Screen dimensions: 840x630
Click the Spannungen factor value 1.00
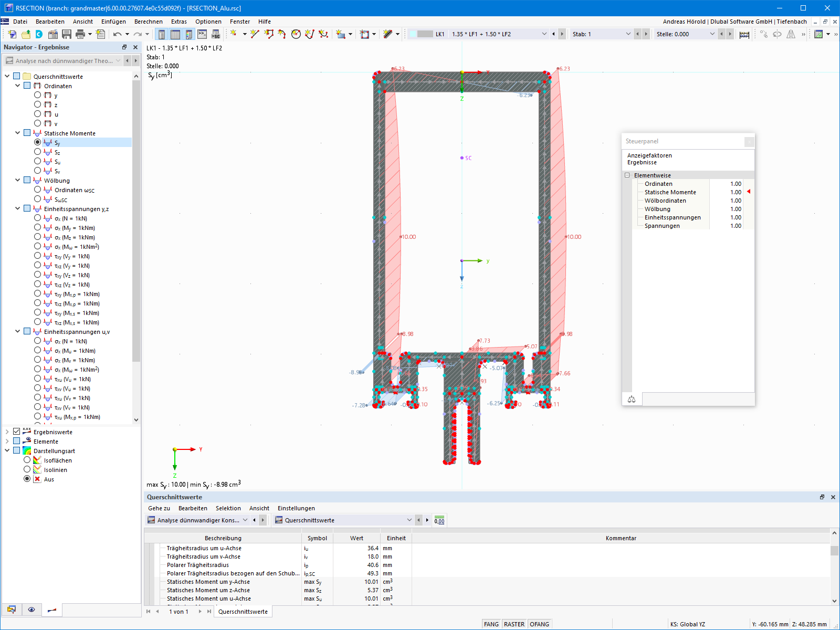tap(736, 226)
